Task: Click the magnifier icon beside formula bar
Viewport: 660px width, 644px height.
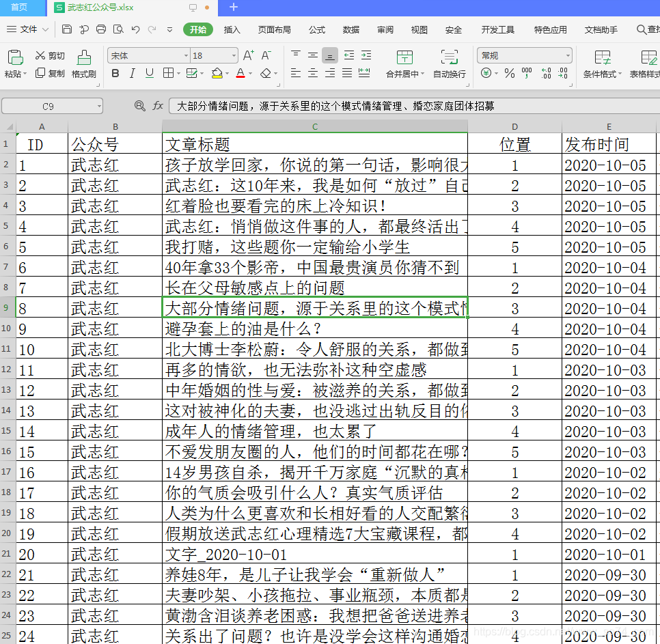Action: tap(140, 106)
